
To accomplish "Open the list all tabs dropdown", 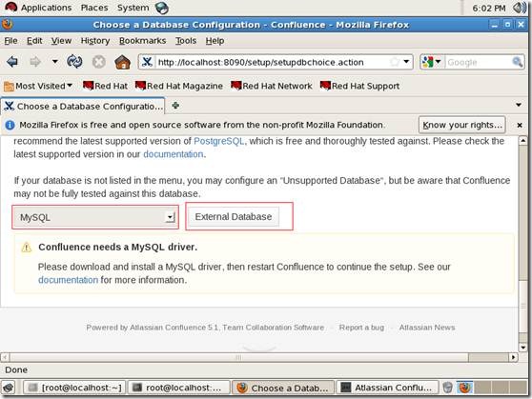I will coord(519,105).
